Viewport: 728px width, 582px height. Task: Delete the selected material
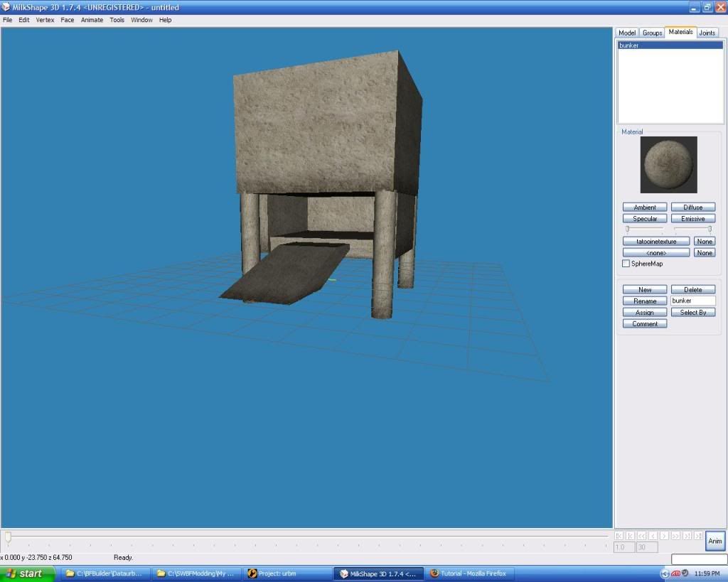tap(692, 290)
